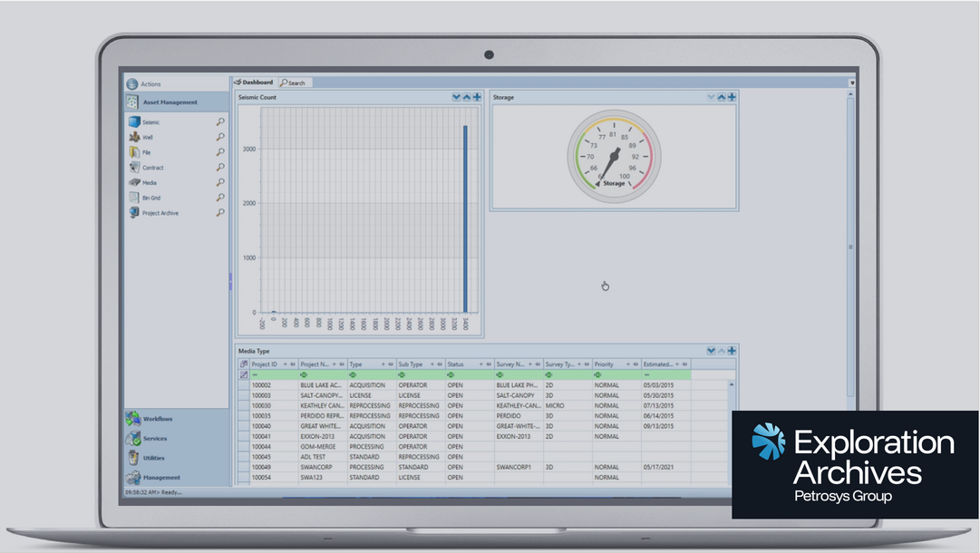Screen dimensions: 980x553
Task: Select the Contract asset icon
Action: click(133, 167)
